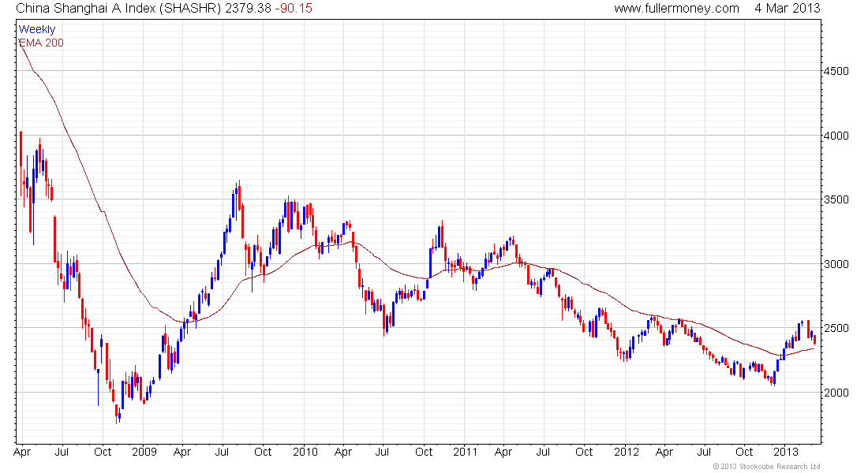Select the 2009 year label on time axis
This screenshot has width=868, height=473.
point(144,452)
